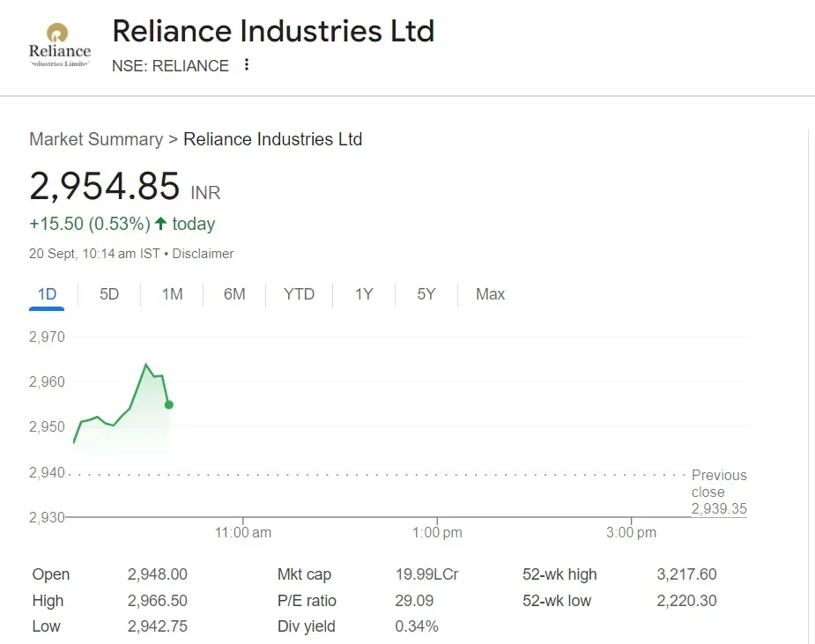Click the 2,950 y-axis label
The image size is (815, 644).
click(47, 426)
